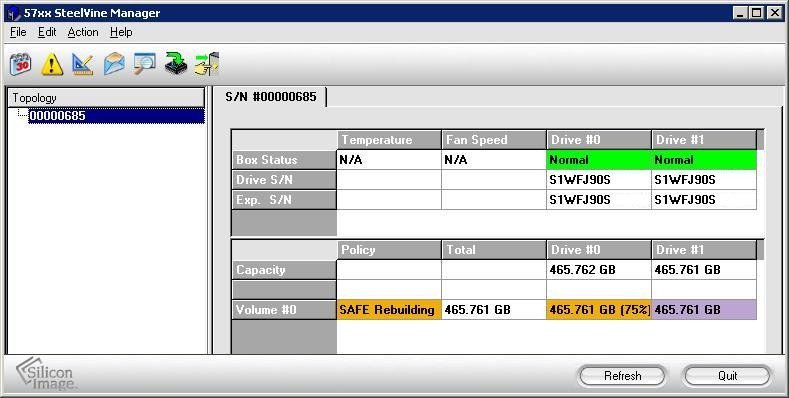The height and width of the screenshot is (398, 789).
Task: Open the Action menu
Action: [83, 32]
